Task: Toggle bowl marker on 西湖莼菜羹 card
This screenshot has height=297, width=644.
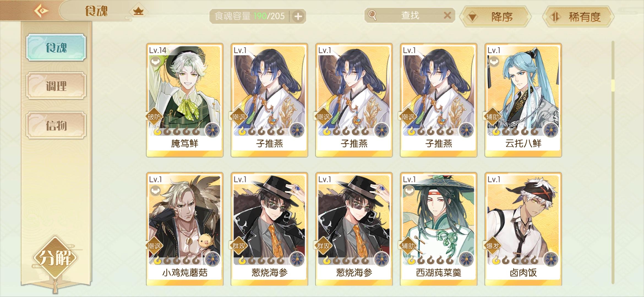Action: (409, 190)
